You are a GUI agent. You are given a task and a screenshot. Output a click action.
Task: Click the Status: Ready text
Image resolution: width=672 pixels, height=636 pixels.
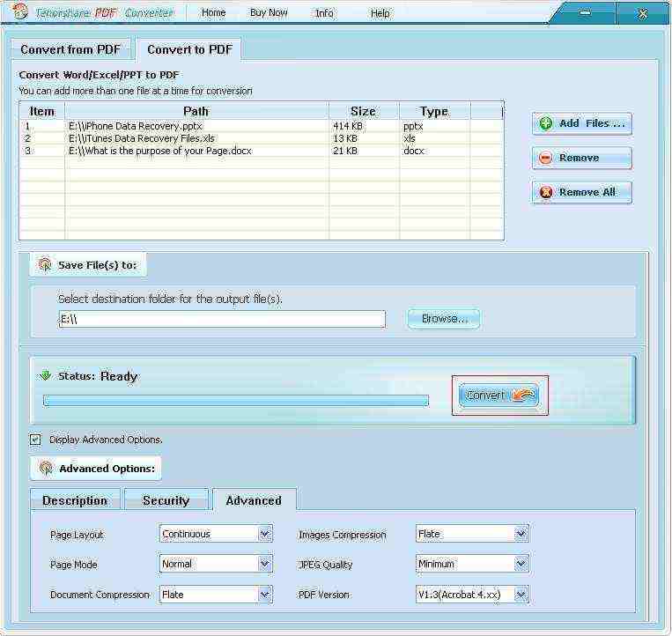coord(98,376)
